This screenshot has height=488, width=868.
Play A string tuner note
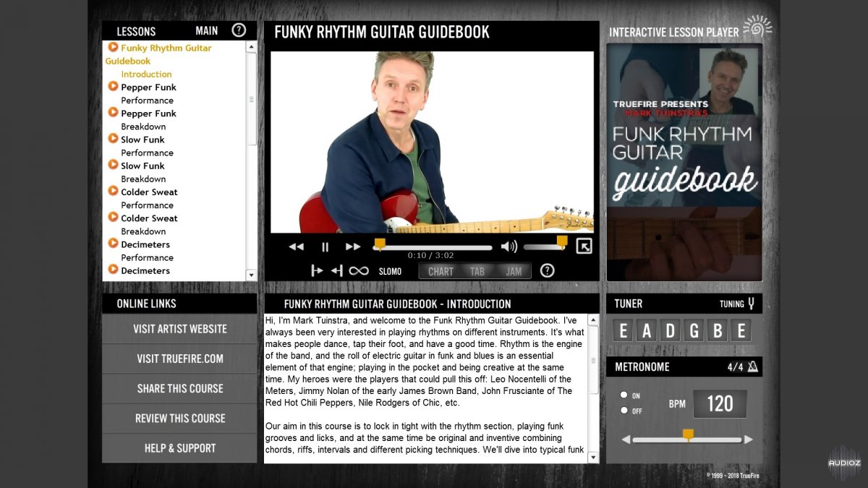click(647, 331)
